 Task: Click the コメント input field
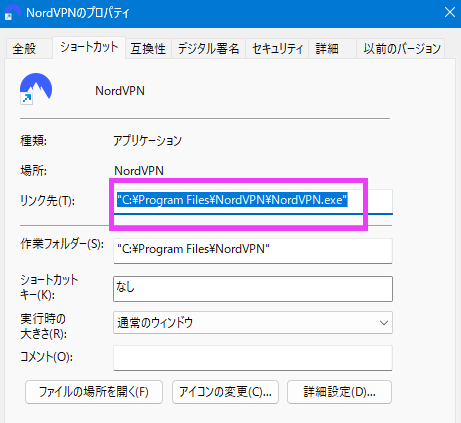253,358
